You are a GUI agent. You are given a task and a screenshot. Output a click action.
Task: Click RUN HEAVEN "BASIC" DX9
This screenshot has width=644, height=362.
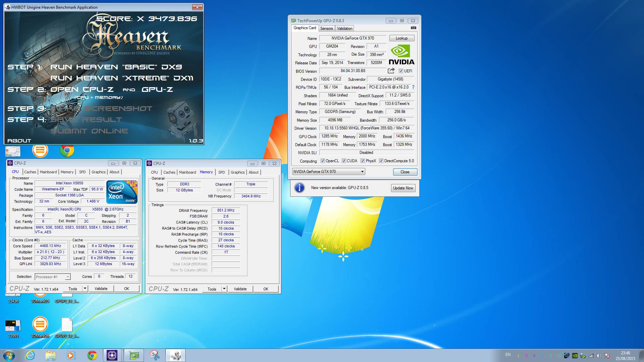116,67
